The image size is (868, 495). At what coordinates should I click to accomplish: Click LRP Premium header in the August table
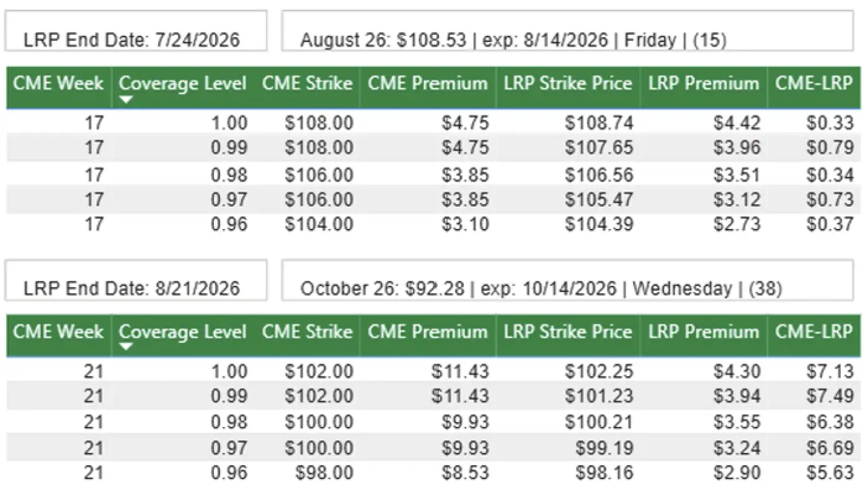pos(704,84)
